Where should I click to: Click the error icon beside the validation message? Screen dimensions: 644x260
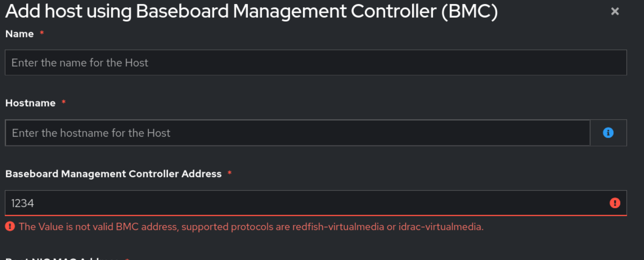[10, 226]
